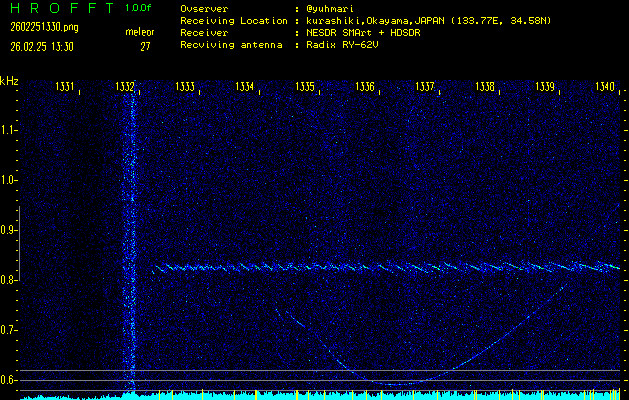Click the 0.6 kHz frequency label
The height and width of the screenshot is (400, 629).
pos(9,380)
